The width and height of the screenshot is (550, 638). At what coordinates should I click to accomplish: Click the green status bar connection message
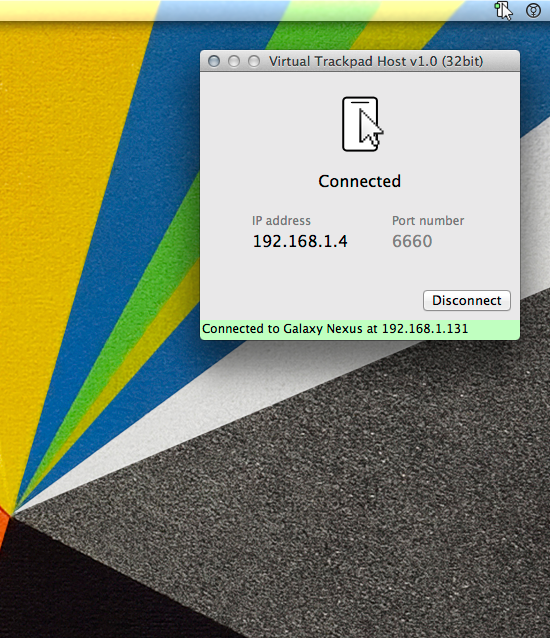(x=360, y=329)
